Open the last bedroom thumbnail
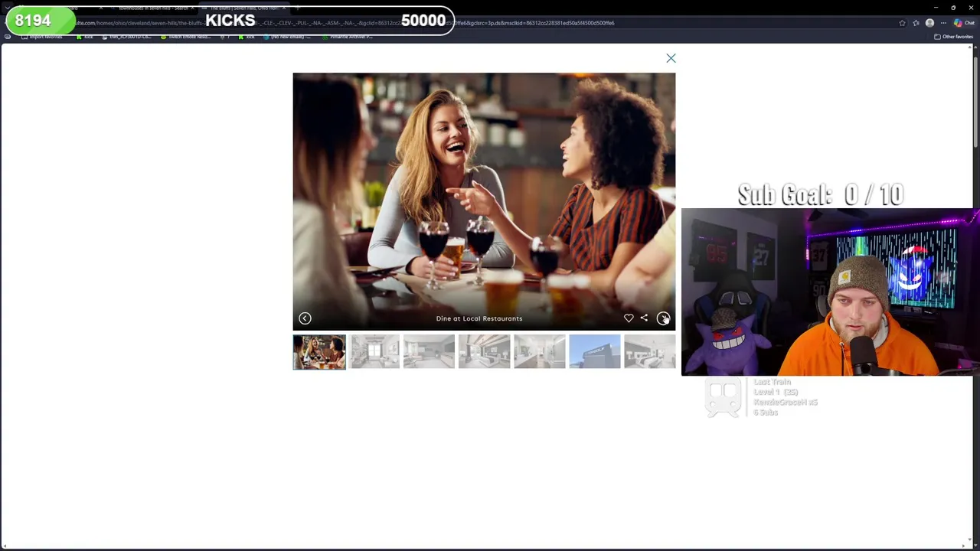 [650, 352]
